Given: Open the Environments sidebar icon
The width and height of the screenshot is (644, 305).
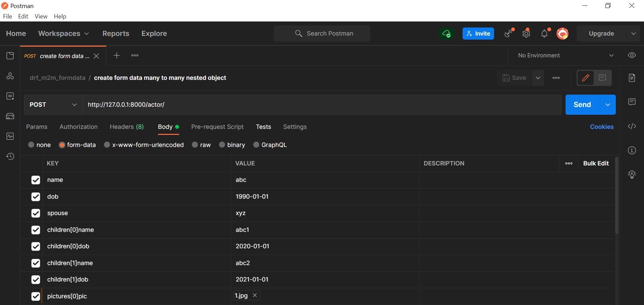Looking at the screenshot, I should click(10, 96).
